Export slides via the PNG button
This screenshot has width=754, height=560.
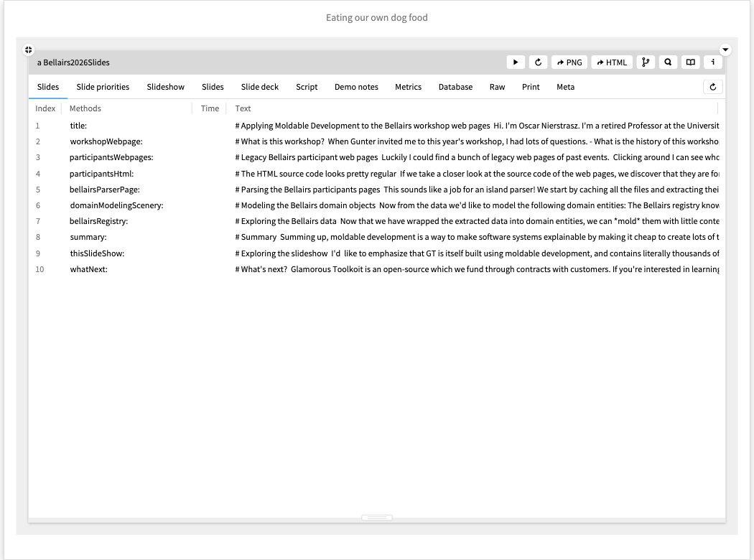(569, 62)
